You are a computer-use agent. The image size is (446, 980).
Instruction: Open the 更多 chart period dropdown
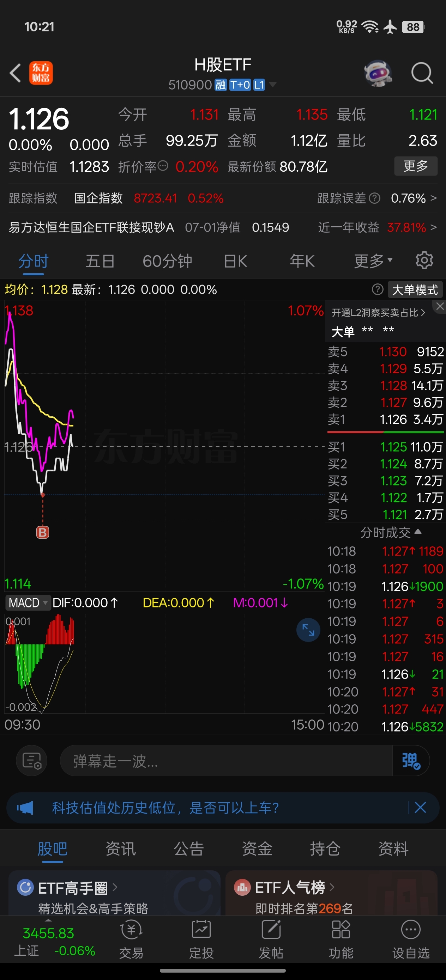tap(373, 261)
